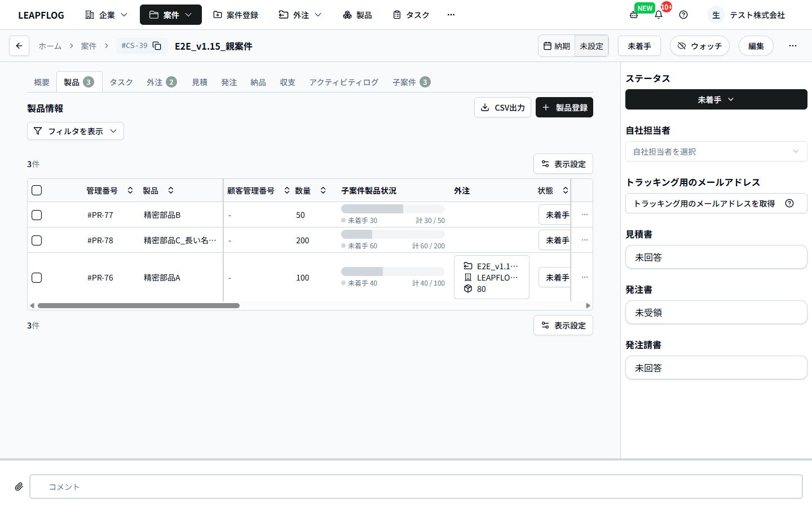Image resolution: width=812 pixels, height=508 pixels.
Task: Click the table's horizontal scrollbar
Action: point(139,305)
